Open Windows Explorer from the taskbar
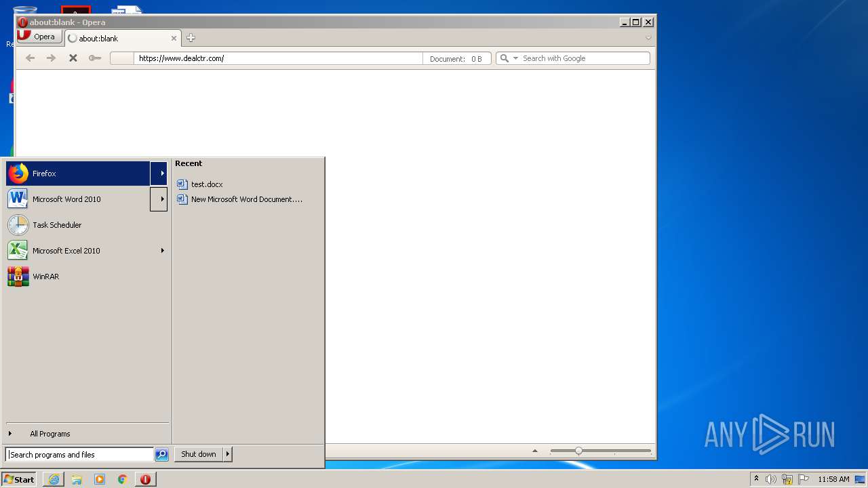The width and height of the screenshot is (868, 488). (x=77, y=479)
